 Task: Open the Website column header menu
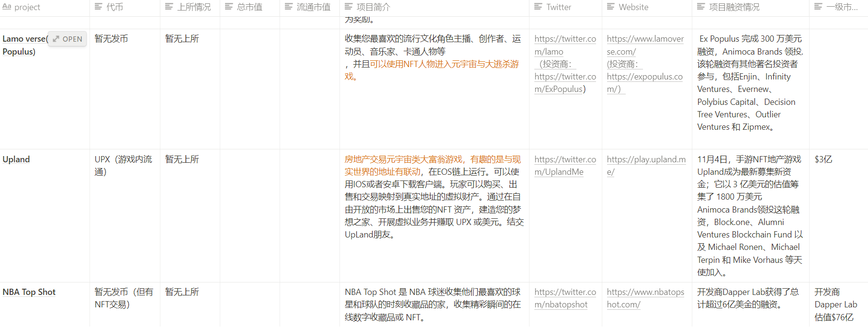tap(647, 7)
